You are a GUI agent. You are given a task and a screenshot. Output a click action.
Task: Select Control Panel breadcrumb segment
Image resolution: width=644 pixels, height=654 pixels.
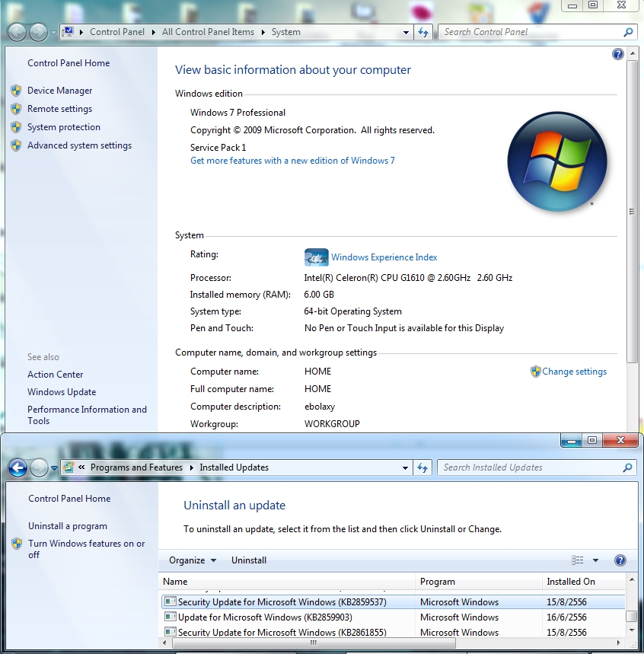coord(117,32)
